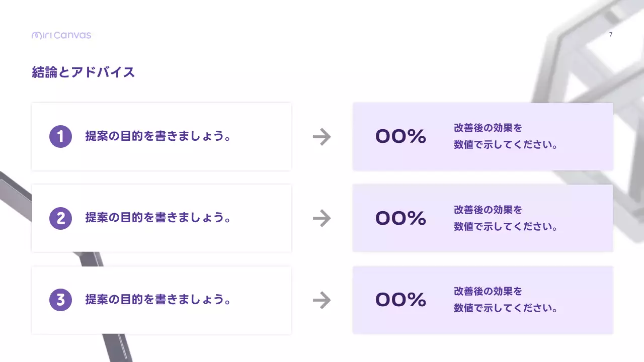Select the gray hexagonal 3D shape graphic
Image resolution: width=644 pixels, height=362 pixels.
point(589,75)
